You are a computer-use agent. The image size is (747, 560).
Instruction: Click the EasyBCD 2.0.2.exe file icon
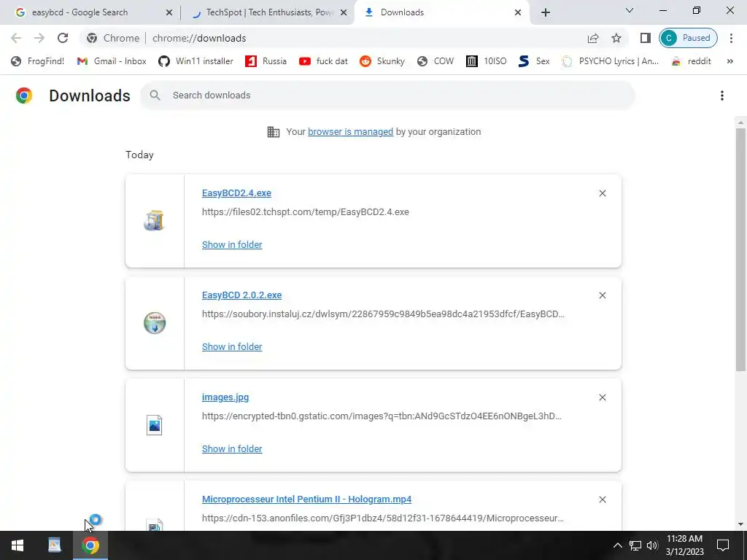click(155, 323)
